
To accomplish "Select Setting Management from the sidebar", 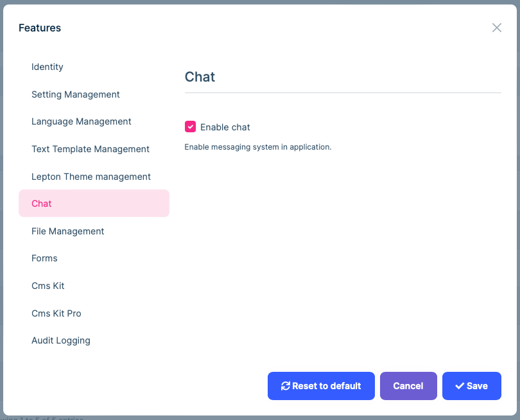I will 75,94.
